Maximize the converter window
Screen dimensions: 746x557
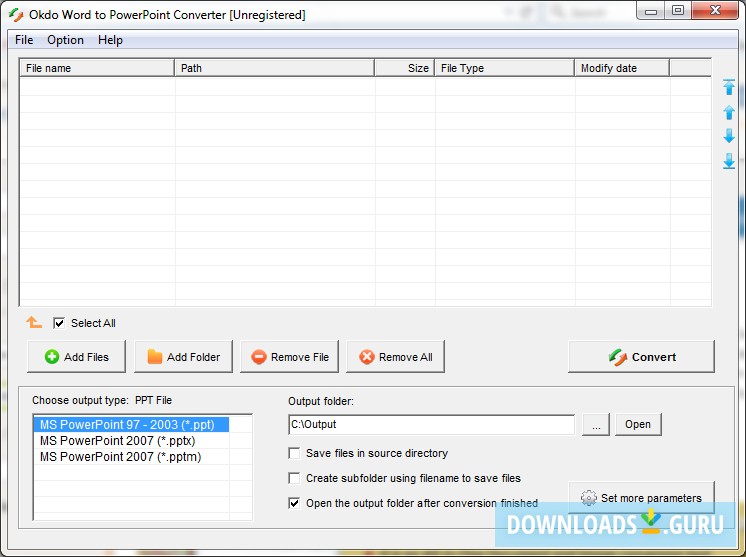pyautogui.click(x=678, y=11)
